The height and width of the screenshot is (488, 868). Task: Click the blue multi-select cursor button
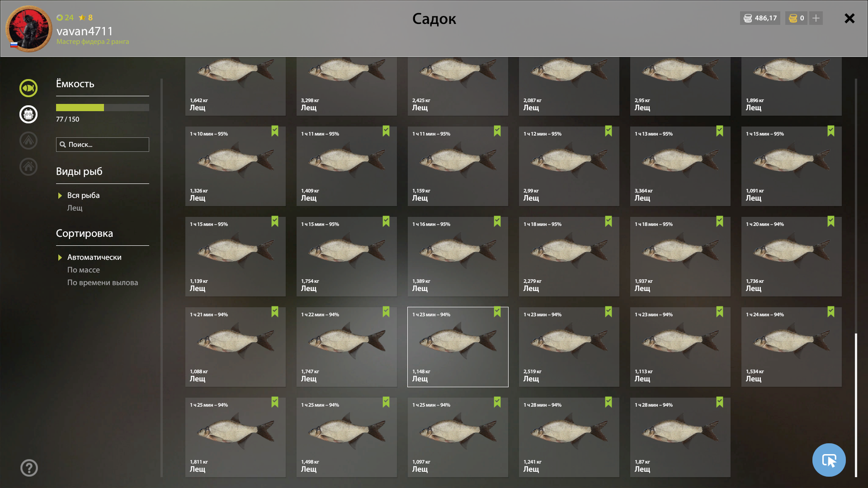point(829,460)
